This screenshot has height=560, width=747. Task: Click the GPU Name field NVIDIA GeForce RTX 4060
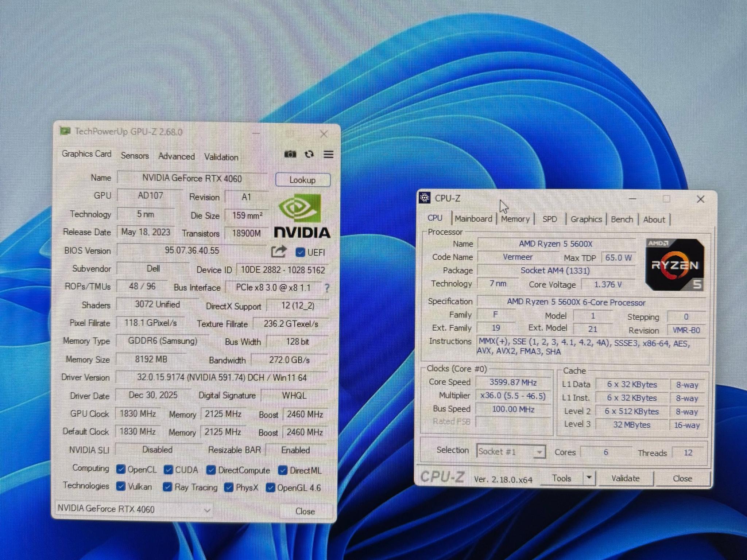(x=192, y=178)
